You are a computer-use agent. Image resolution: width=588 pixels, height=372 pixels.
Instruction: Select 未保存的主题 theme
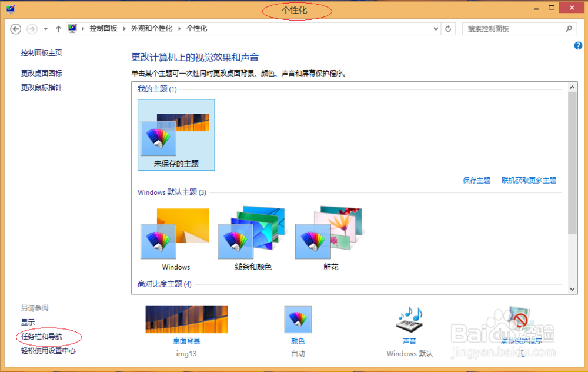pyautogui.click(x=176, y=135)
